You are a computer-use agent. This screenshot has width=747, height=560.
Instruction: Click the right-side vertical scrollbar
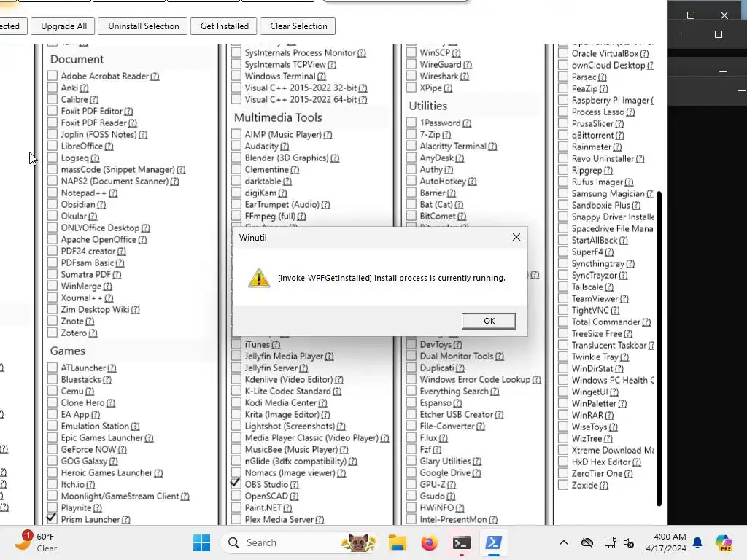[659, 348]
